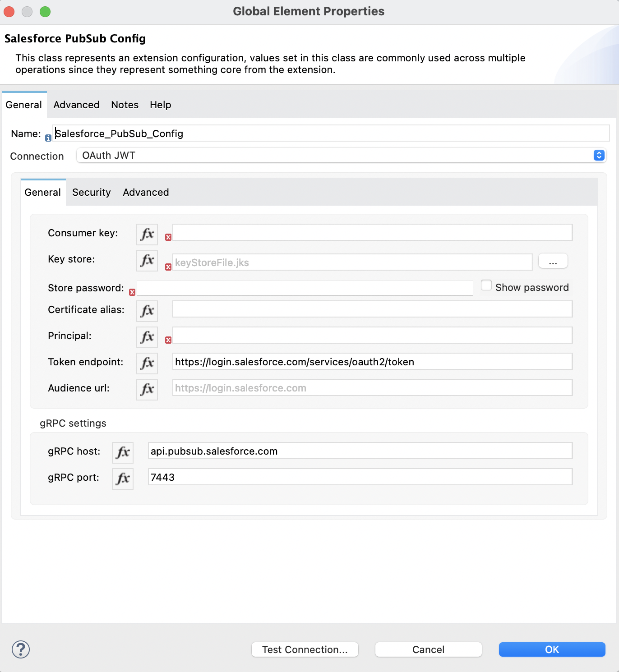This screenshot has width=619, height=672.
Task: Open the Connection dropdown showing OAuth JWT
Action: pyautogui.click(x=599, y=155)
